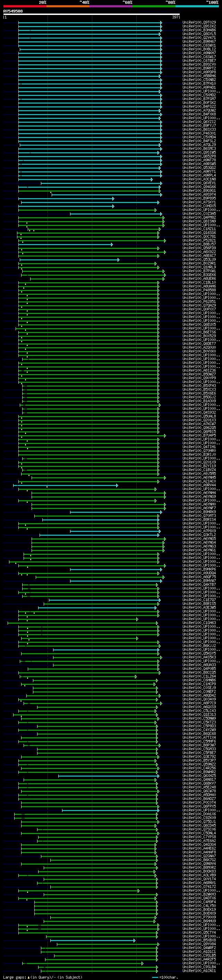Select the UniRef100_Q1E313 entry
The height and width of the screenshot is (980, 222).
pos(199,715)
